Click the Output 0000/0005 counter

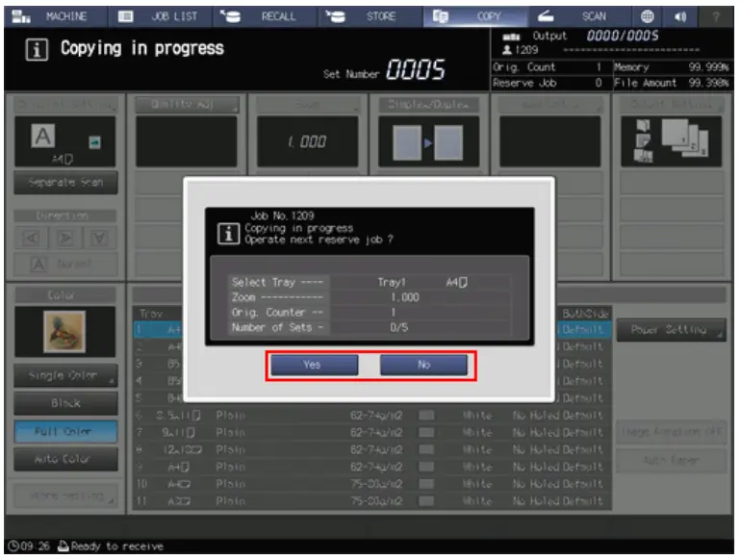tap(623, 36)
